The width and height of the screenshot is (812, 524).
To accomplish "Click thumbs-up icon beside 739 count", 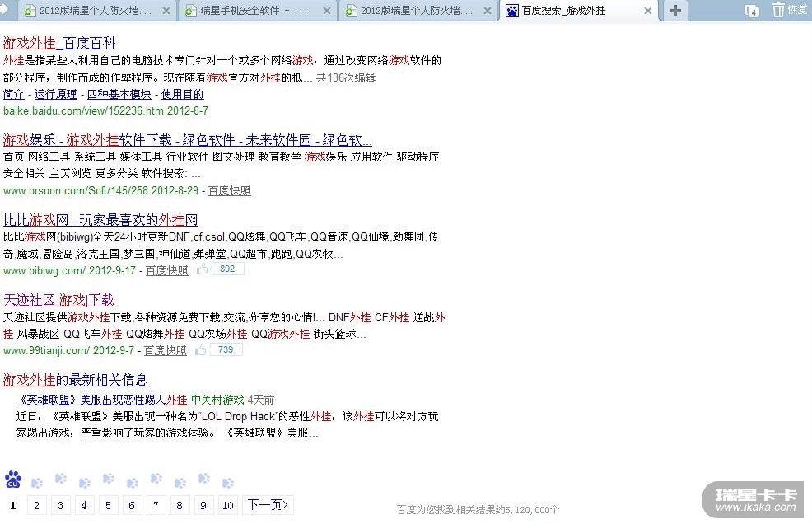I will [x=201, y=350].
